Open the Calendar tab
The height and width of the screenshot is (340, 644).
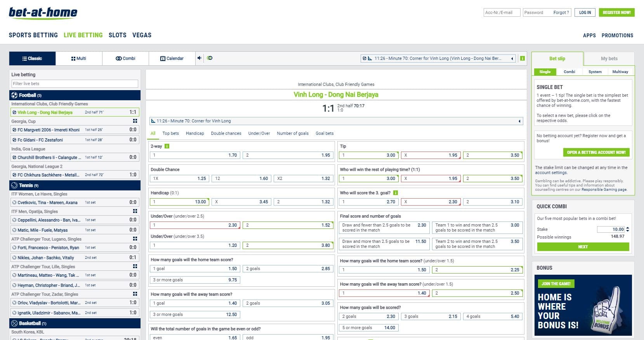pos(172,58)
